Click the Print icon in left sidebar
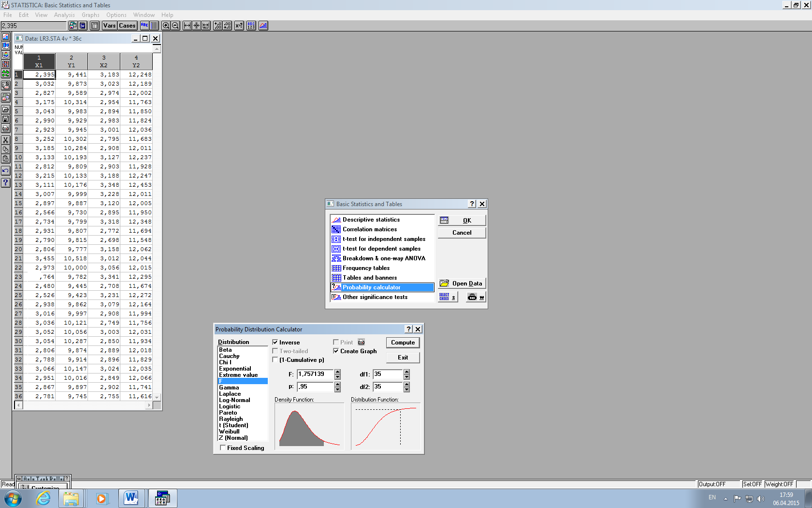Viewport: 812px width, 508px height. (x=5, y=128)
